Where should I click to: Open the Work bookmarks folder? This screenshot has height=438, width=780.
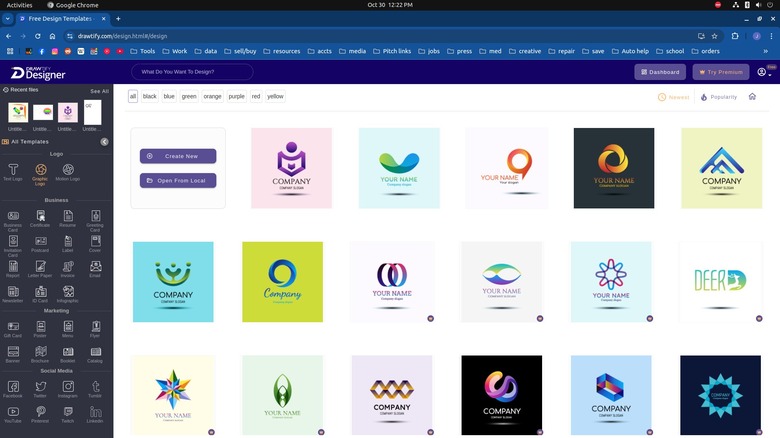pos(174,51)
